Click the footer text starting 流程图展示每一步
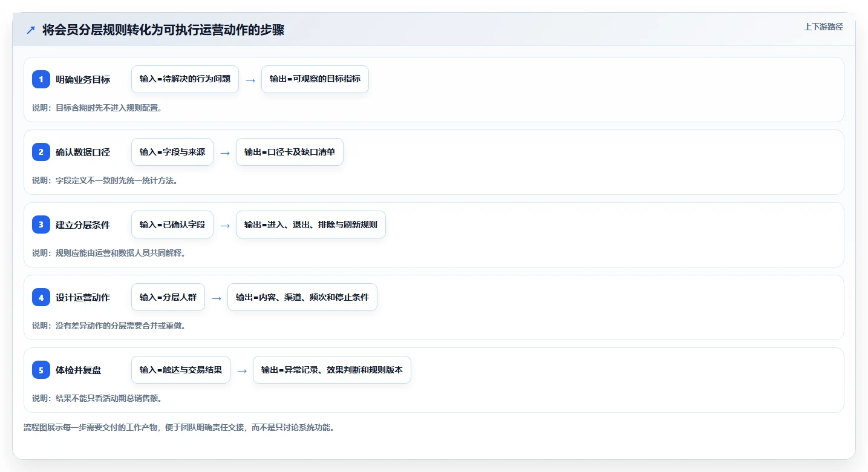The height and width of the screenshot is (472, 868). pyautogui.click(x=179, y=427)
